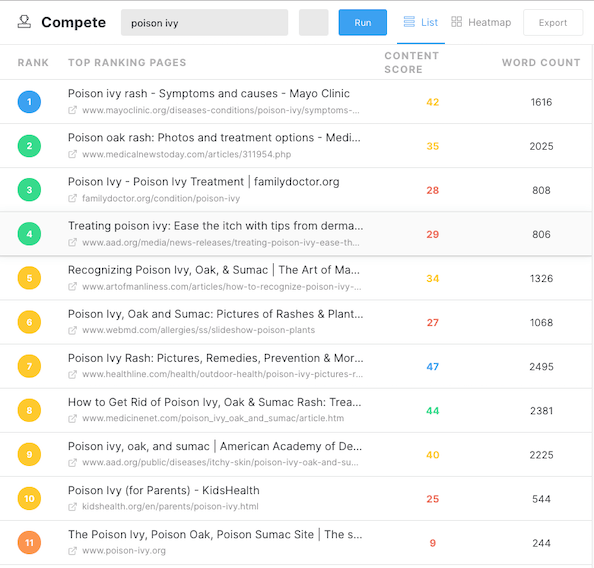Screen dimensions: 594x568
Task: Click content score 44 for medicinenet row
Action: 433,411
